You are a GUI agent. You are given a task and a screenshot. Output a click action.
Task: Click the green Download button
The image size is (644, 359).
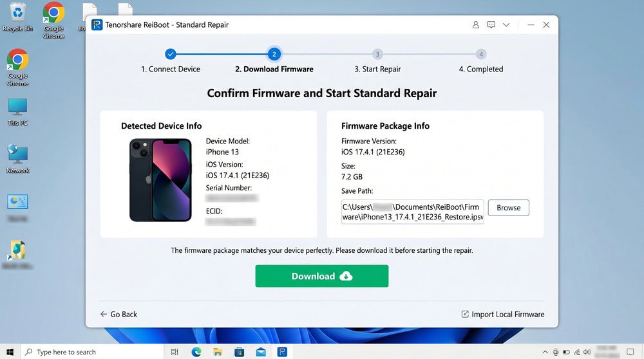321,276
